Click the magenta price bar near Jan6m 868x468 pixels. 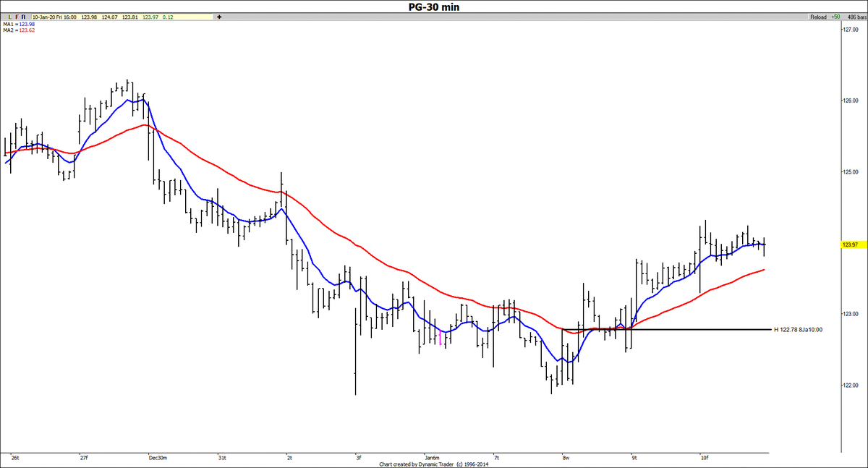click(x=440, y=337)
